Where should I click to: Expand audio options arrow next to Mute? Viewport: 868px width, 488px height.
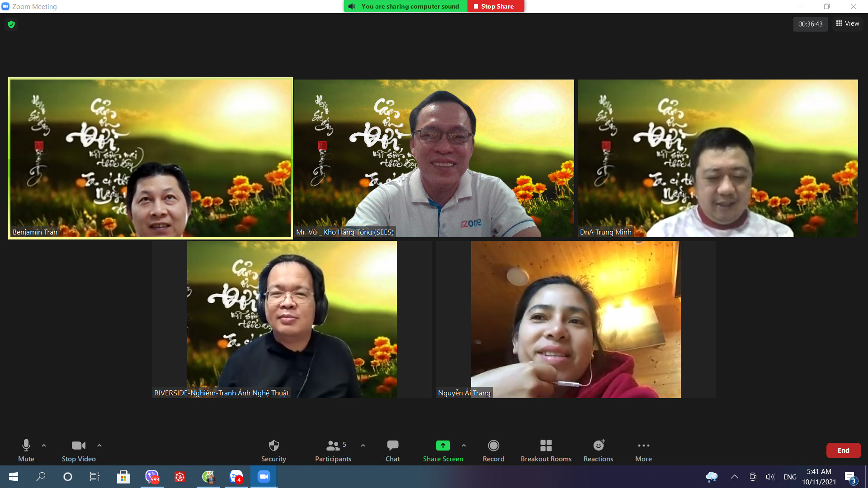[44, 446]
